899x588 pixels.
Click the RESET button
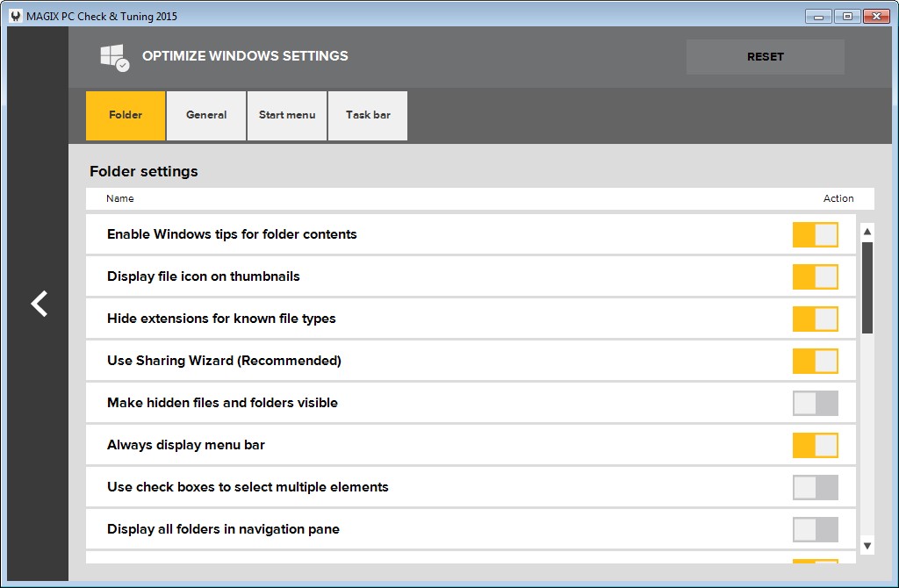pyautogui.click(x=765, y=56)
